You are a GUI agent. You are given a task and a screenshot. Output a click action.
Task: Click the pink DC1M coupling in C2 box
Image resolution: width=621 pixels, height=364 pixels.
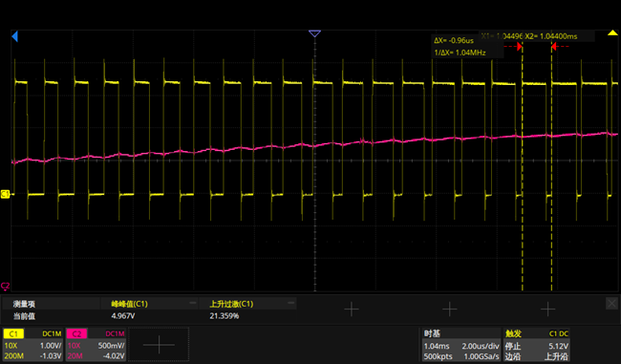coord(115,333)
